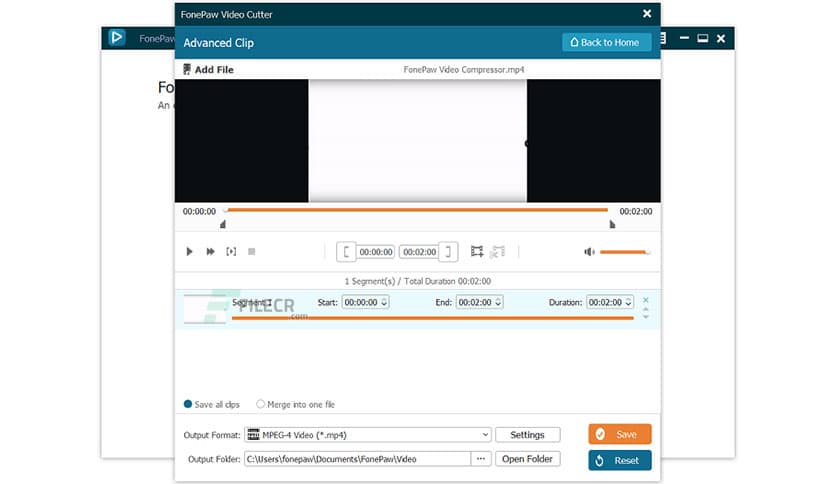Viewport: 836px width, 484px height.
Task: Delete Segment 1 with the X icon
Action: 646,300
